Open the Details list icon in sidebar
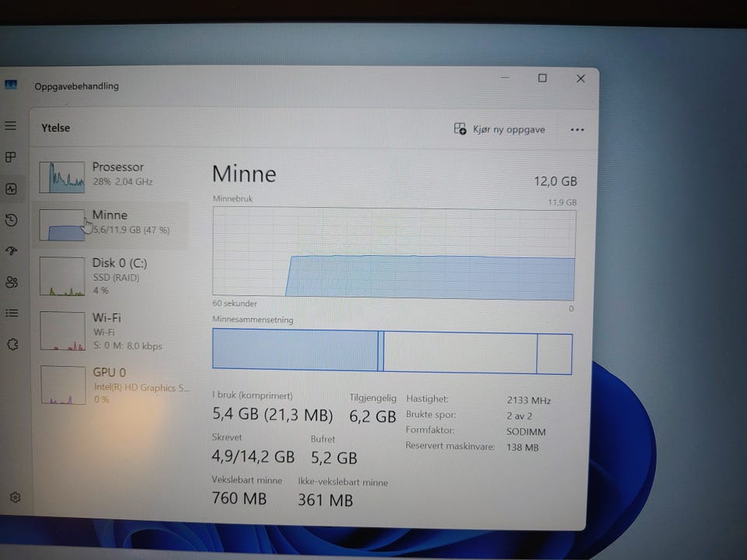Screen dimensions: 747x560 click(x=12, y=313)
